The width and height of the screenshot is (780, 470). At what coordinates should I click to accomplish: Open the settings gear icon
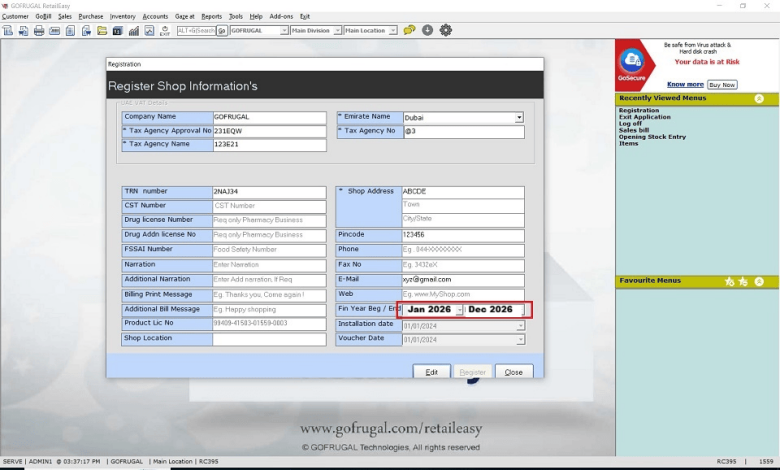[446, 30]
